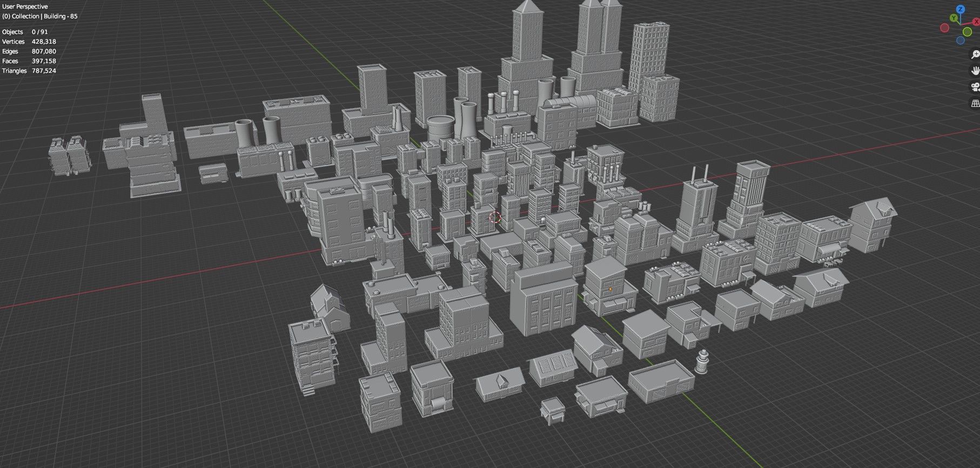980x468 pixels.
Task: Click the zoom view magnifier icon
Action: (975, 55)
